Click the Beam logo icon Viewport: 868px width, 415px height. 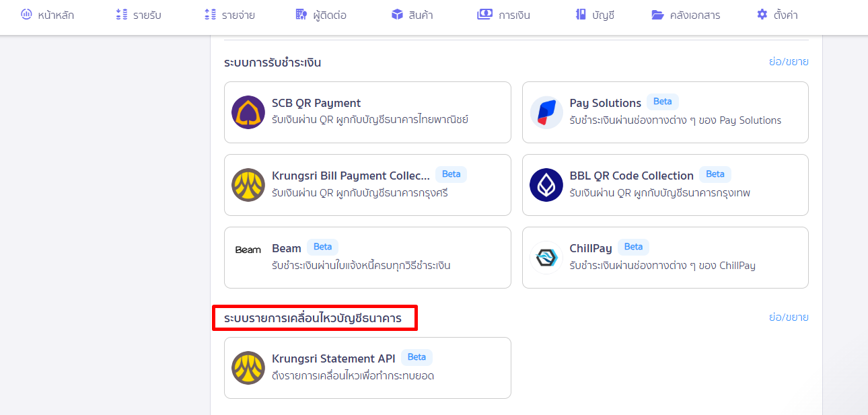pos(248,250)
